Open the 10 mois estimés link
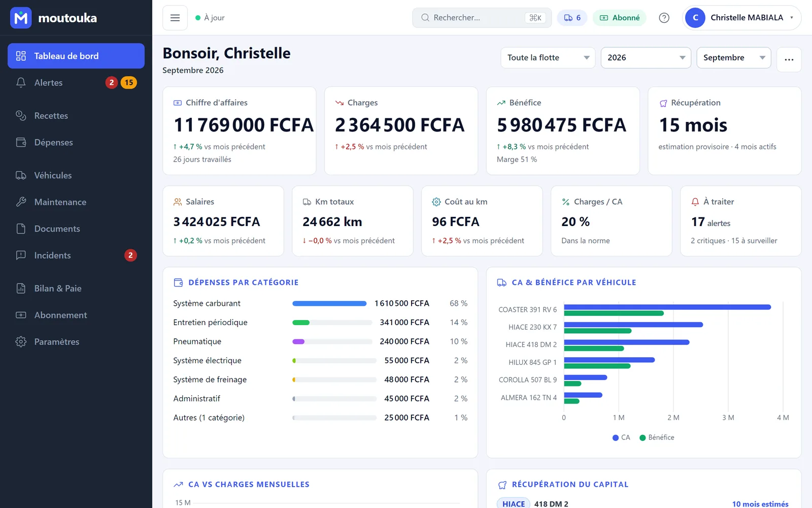 point(760,504)
